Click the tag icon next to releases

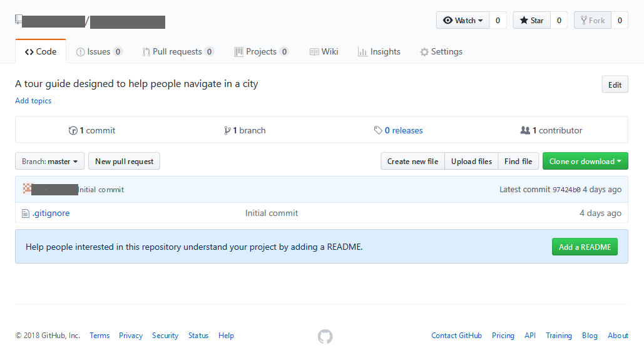coord(378,130)
